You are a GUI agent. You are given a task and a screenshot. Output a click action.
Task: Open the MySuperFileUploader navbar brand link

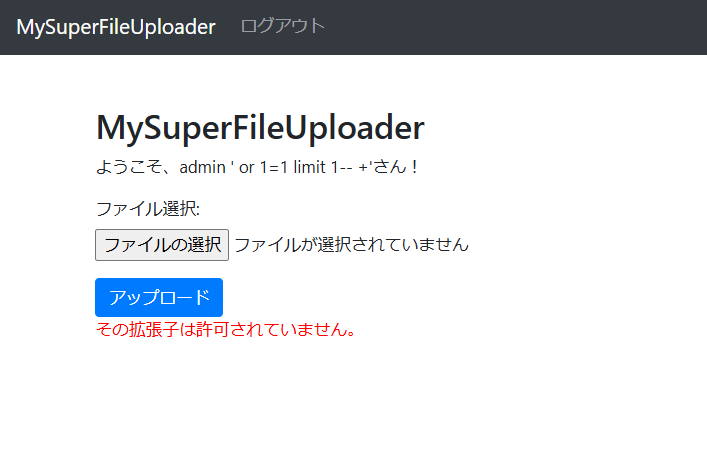(x=116, y=27)
